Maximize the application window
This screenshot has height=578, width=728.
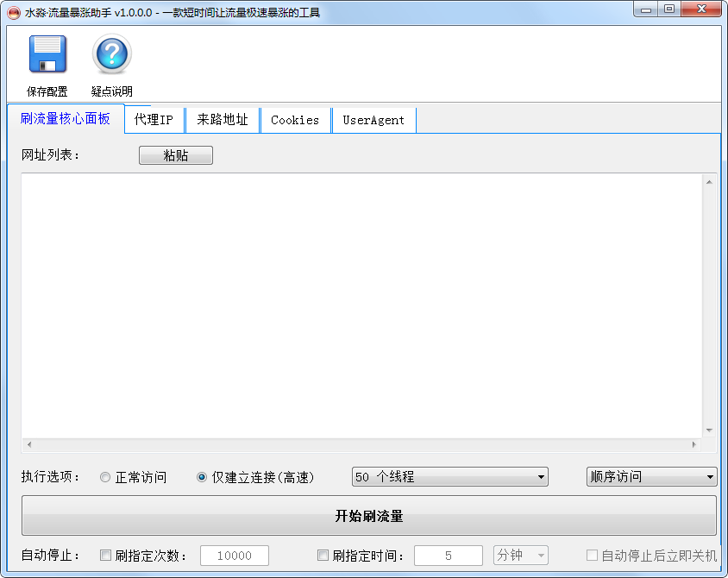pos(669,9)
